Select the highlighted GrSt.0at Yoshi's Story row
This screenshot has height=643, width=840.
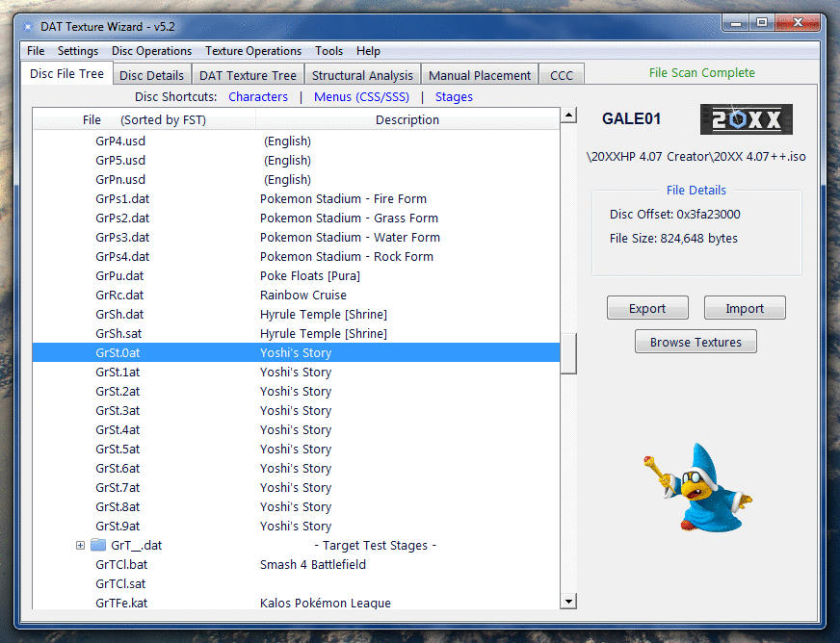pyautogui.click(x=297, y=353)
